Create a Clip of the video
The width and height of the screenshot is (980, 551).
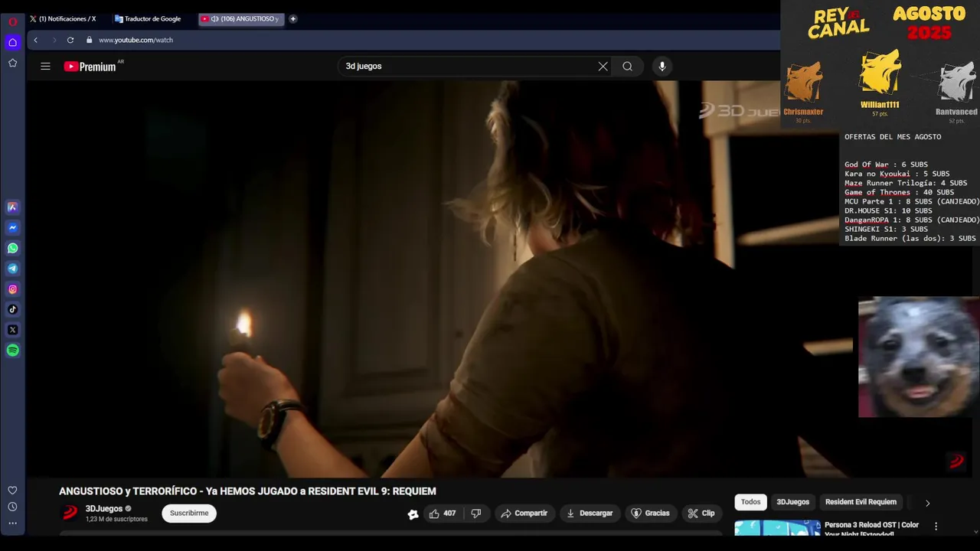click(x=701, y=514)
